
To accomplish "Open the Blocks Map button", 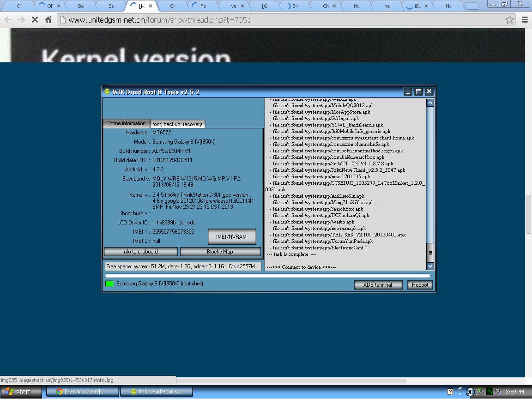I will (220, 251).
